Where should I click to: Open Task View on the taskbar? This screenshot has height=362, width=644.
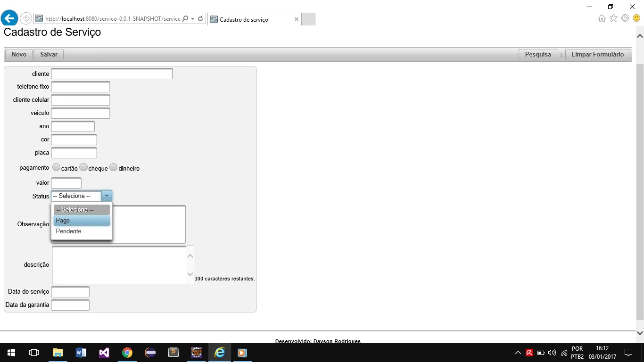click(34, 353)
